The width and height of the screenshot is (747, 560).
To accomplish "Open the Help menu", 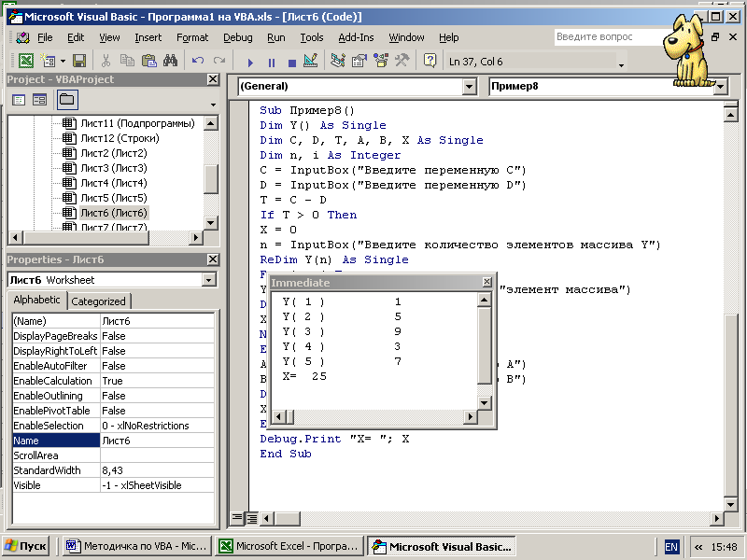I will click(448, 37).
